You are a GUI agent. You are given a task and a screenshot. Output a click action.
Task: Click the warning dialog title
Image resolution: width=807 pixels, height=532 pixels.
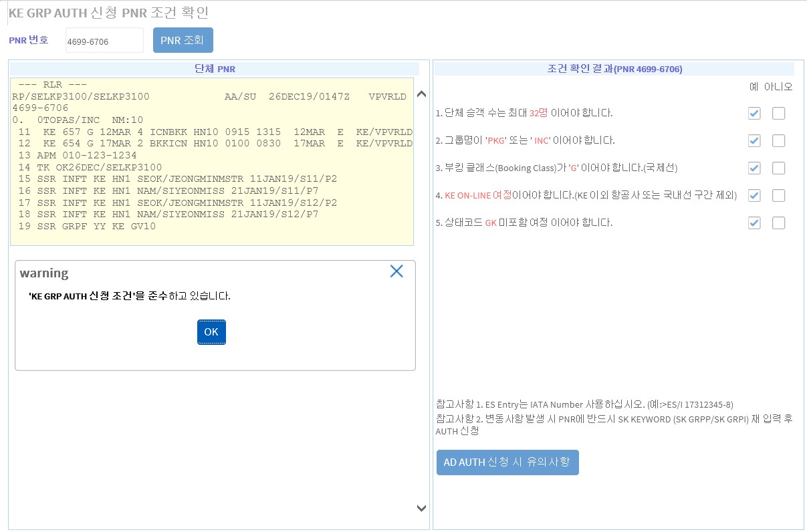pos(44,273)
